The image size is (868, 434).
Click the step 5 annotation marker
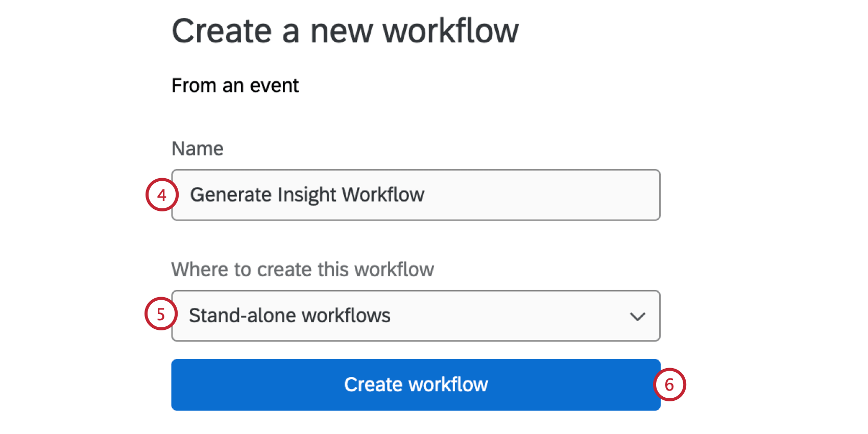click(161, 314)
